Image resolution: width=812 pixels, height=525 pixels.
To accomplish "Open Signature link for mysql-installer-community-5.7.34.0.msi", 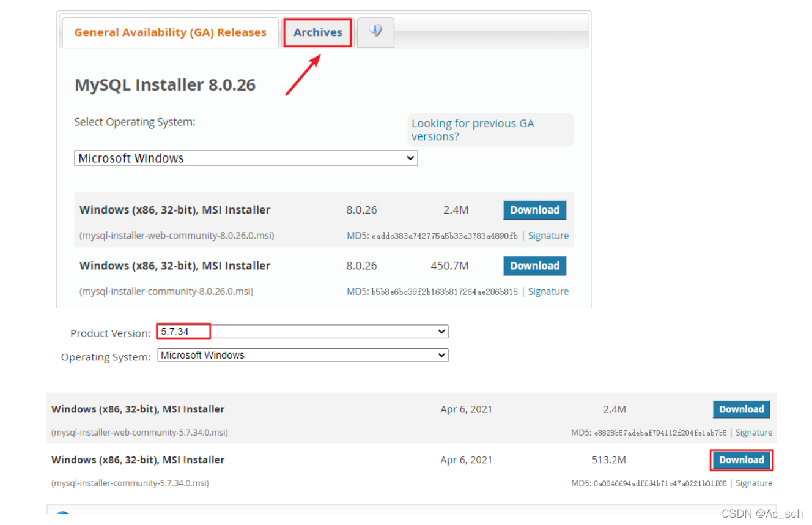I will 754,483.
